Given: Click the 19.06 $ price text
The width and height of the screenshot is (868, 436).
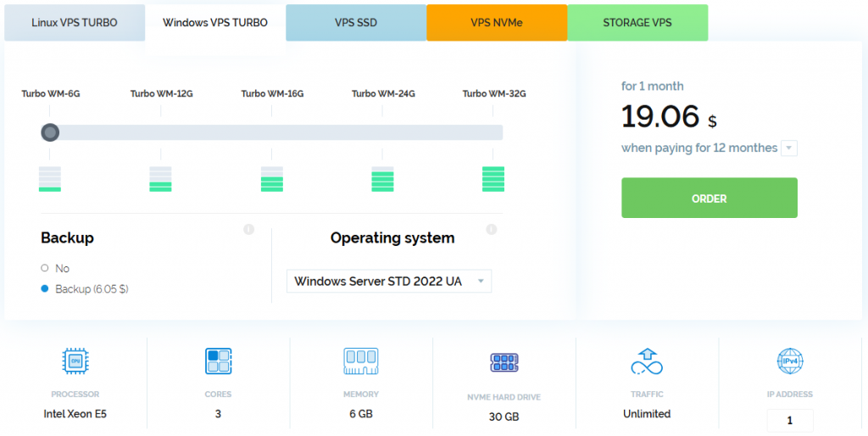Looking at the screenshot, I should click(669, 117).
